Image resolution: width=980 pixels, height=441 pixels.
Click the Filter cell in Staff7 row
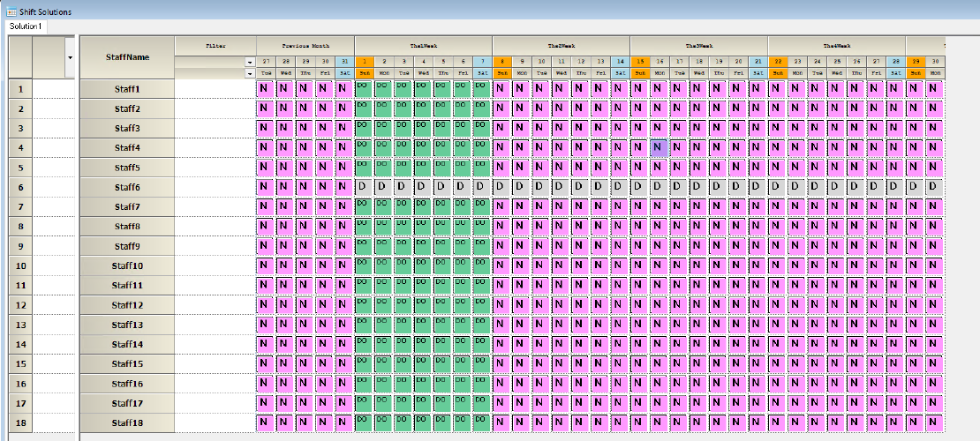215,206
